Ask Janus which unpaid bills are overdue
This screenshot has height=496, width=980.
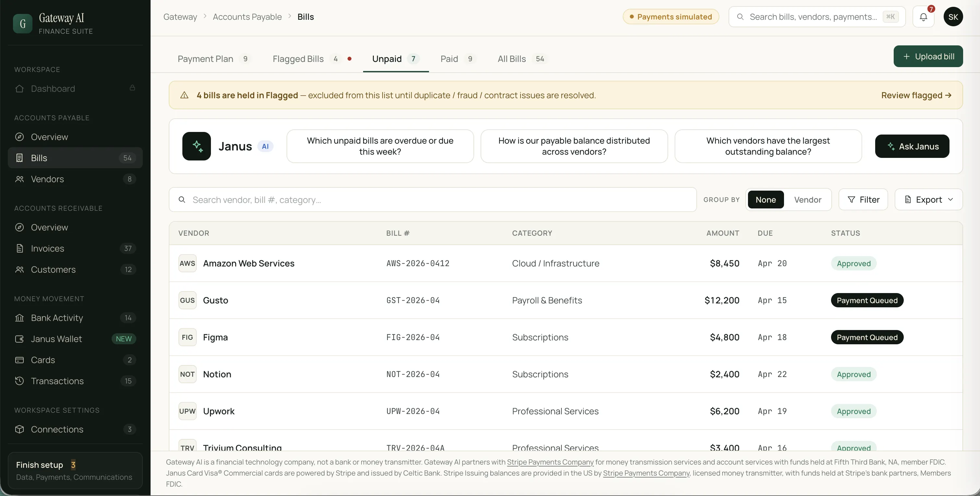point(380,146)
